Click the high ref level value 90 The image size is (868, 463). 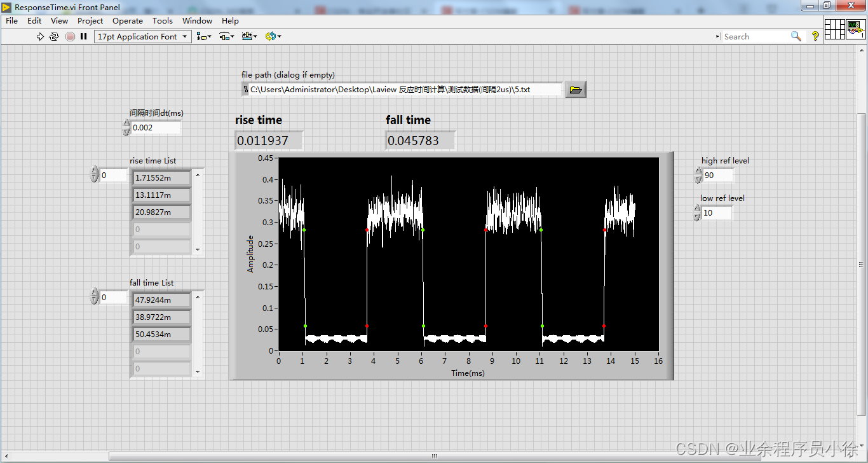[x=717, y=175]
